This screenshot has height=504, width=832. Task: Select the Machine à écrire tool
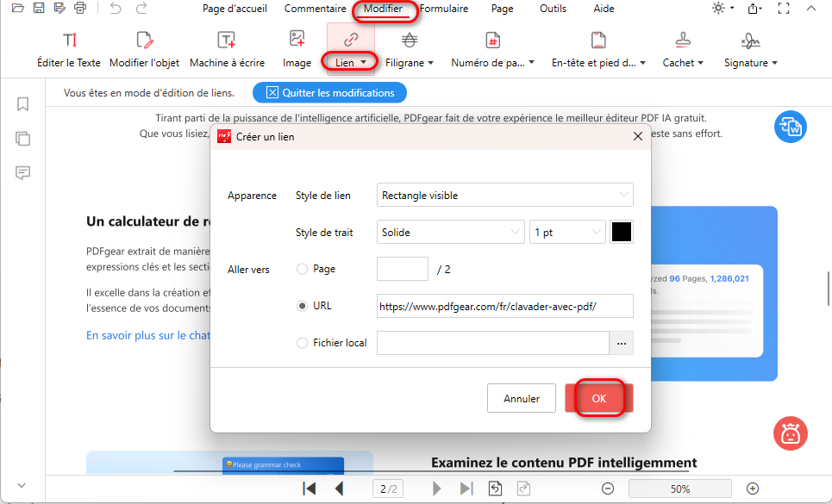click(227, 50)
